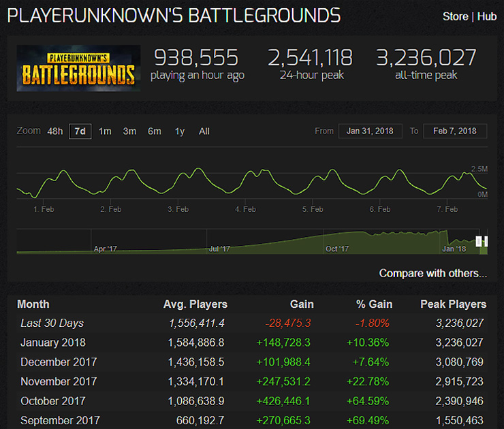Open the Store link
Viewport: 504px width, 429px height.
[455, 16]
